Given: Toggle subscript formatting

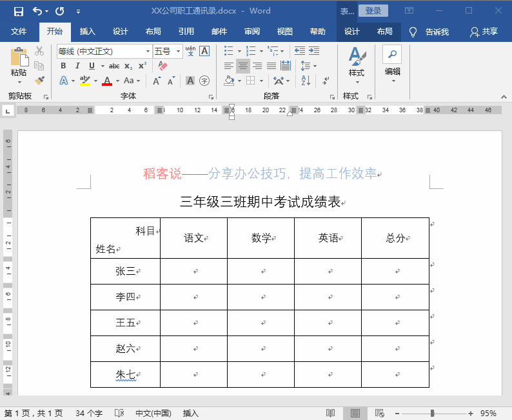Looking at the screenshot, I should point(128,66).
